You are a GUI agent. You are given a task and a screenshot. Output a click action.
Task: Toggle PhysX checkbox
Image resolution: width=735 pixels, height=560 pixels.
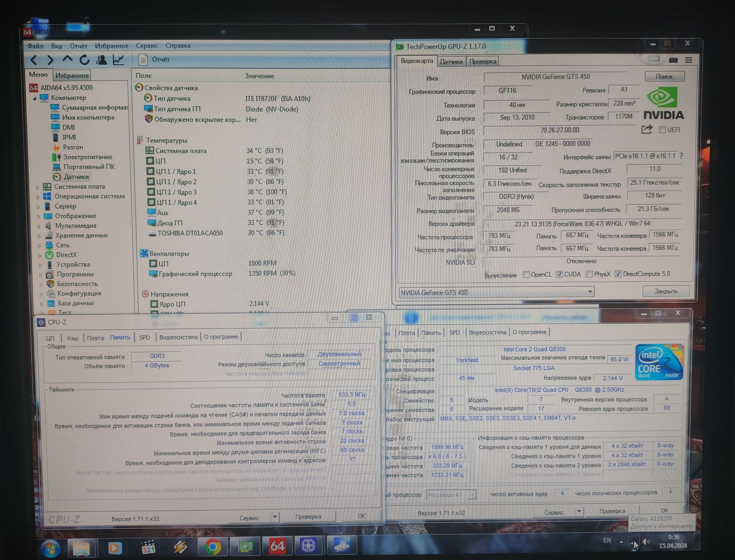tap(589, 274)
